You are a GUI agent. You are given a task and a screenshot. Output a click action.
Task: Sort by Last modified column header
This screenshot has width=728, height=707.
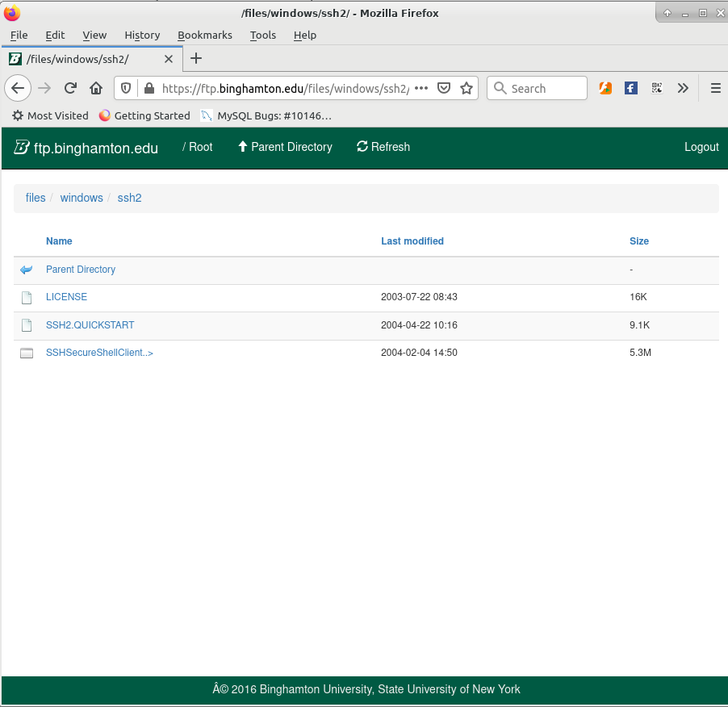pyautogui.click(x=412, y=241)
